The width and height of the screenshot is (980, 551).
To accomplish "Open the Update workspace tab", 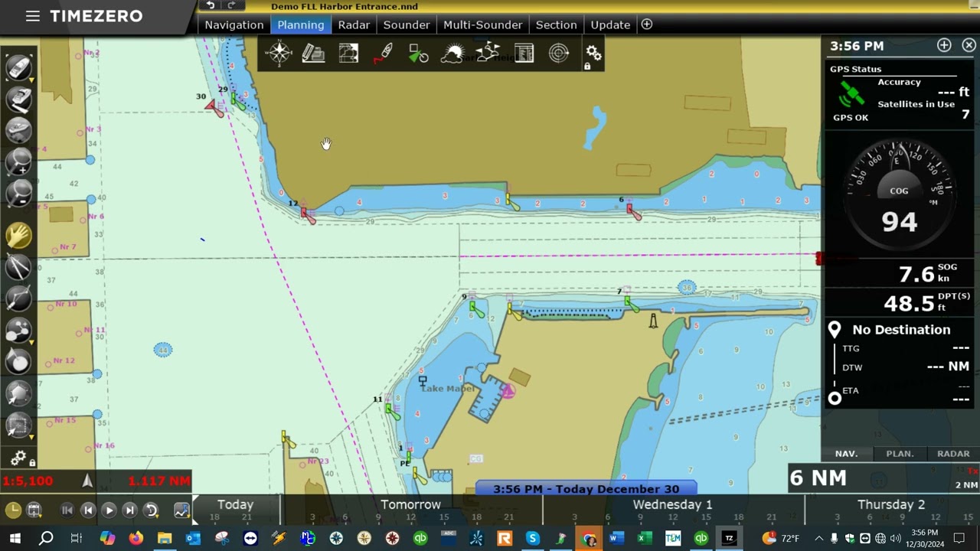I will [x=610, y=24].
